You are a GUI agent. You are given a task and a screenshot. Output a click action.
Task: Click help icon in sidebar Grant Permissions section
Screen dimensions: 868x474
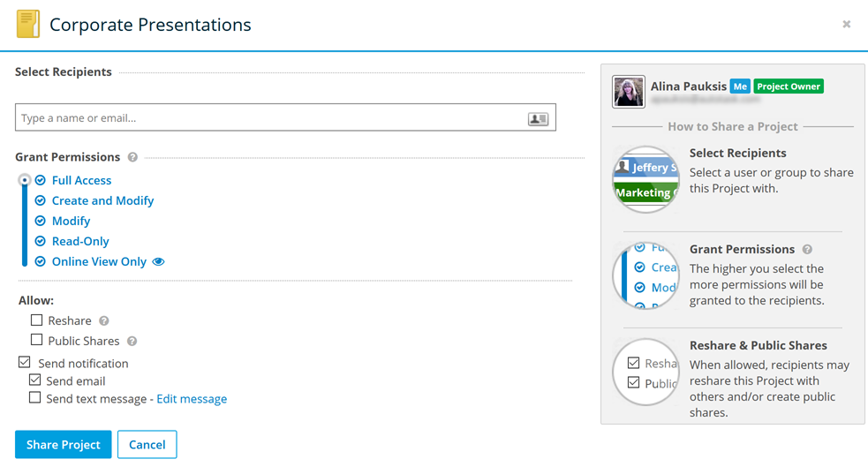point(807,250)
